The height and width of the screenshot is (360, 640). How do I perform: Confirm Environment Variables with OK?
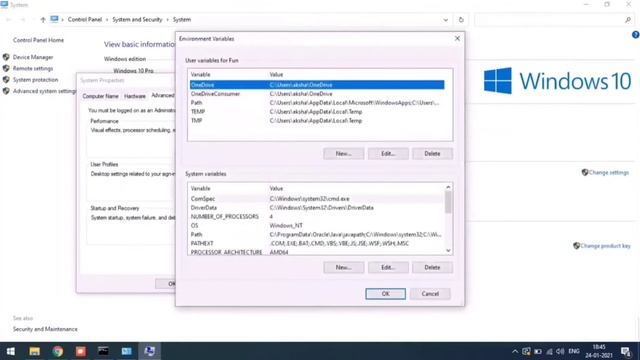pos(385,294)
